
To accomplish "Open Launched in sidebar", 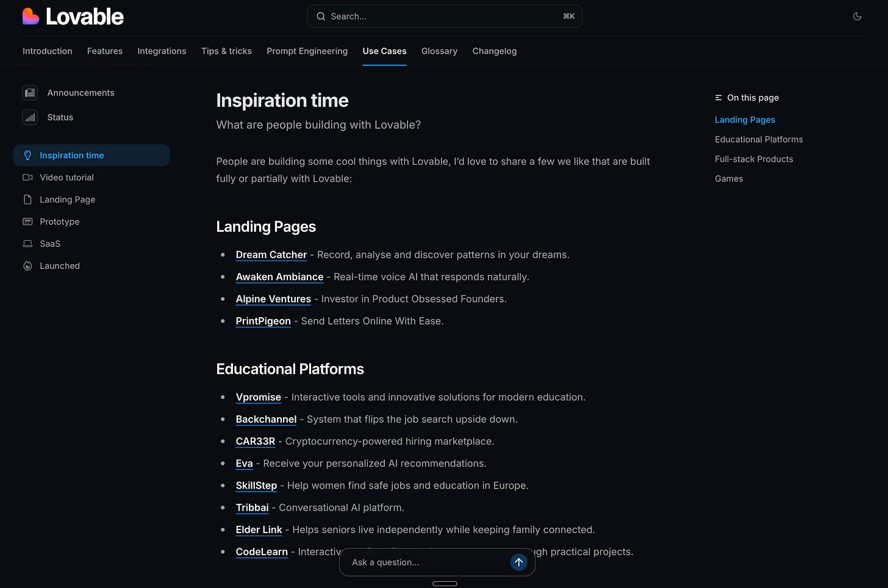I will (x=60, y=266).
